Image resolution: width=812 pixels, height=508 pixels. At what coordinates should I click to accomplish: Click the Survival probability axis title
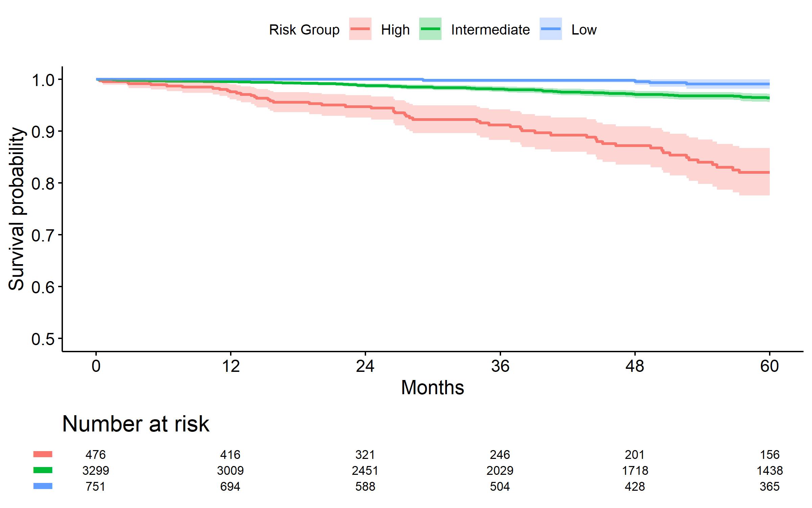click(x=16, y=209)
